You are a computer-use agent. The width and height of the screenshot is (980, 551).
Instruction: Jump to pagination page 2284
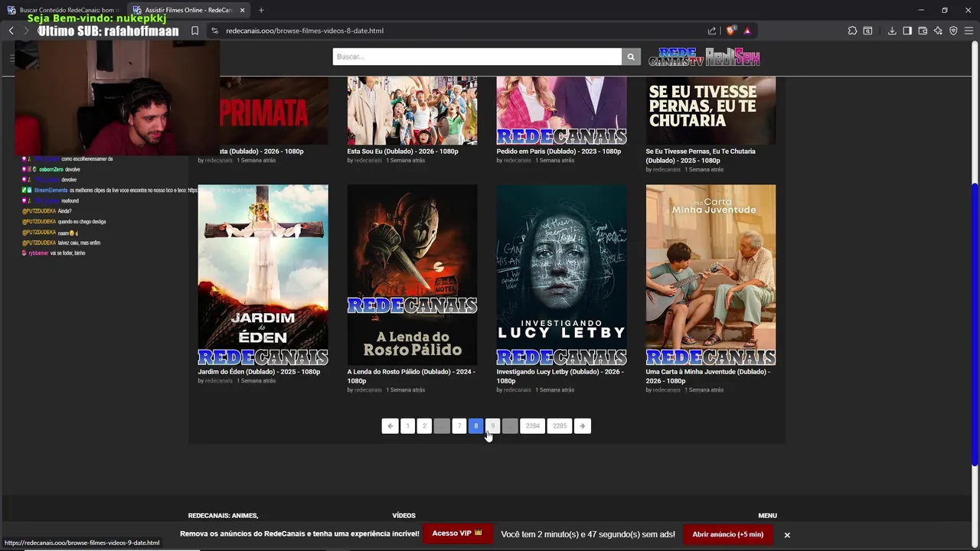[x=532, y=426]
